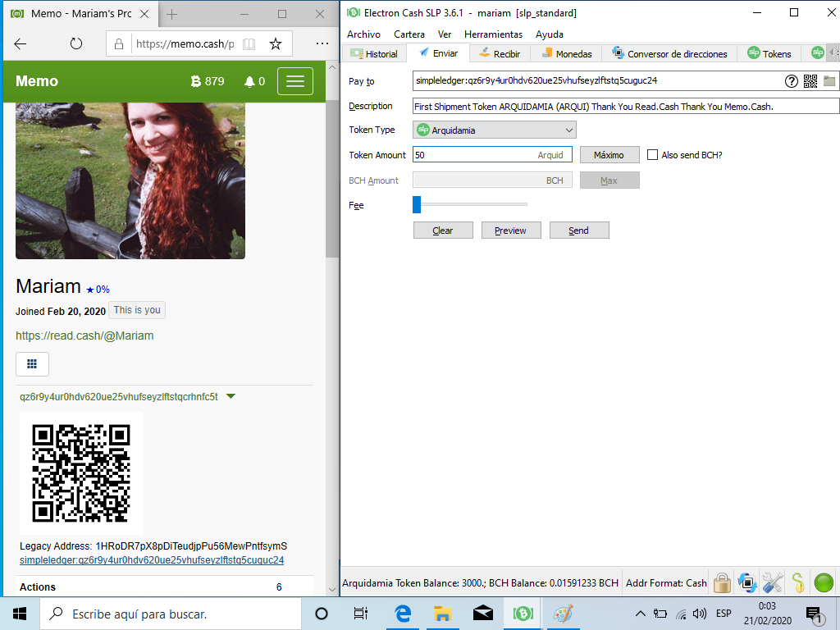
Task: Switch to Conversor de direcciones tab
Action: click(669, 53)
